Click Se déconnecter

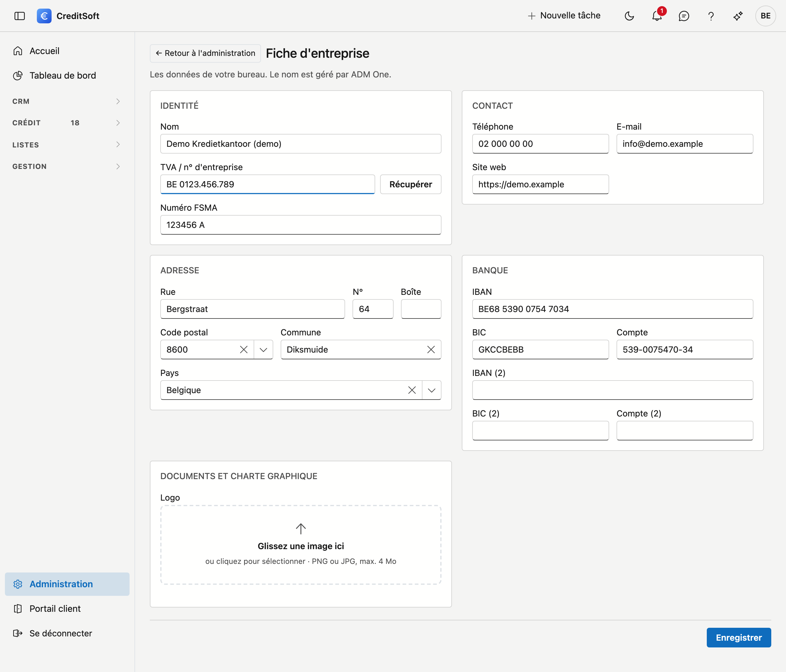pos(67,633)
